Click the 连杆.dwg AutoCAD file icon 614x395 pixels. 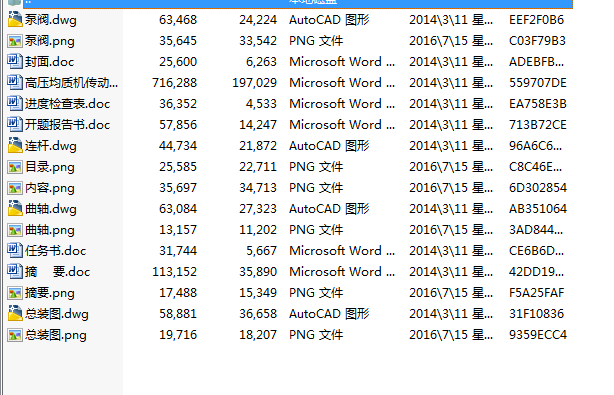pos(15,146)
